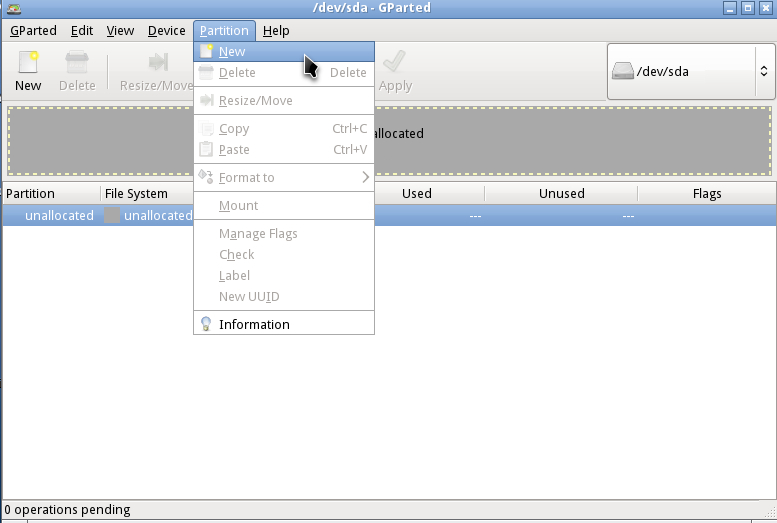
Task: Click the GParted app icon in title bar
Action: point(14,8)
